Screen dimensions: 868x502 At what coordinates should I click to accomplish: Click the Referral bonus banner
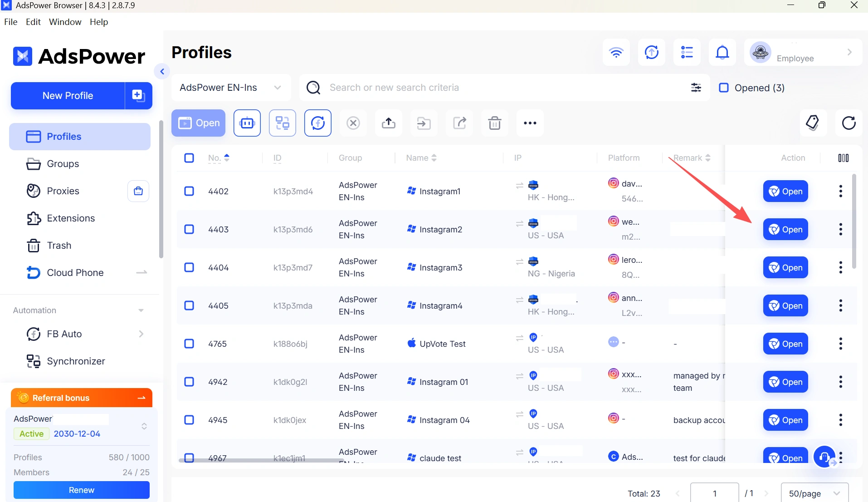(82, 398)
